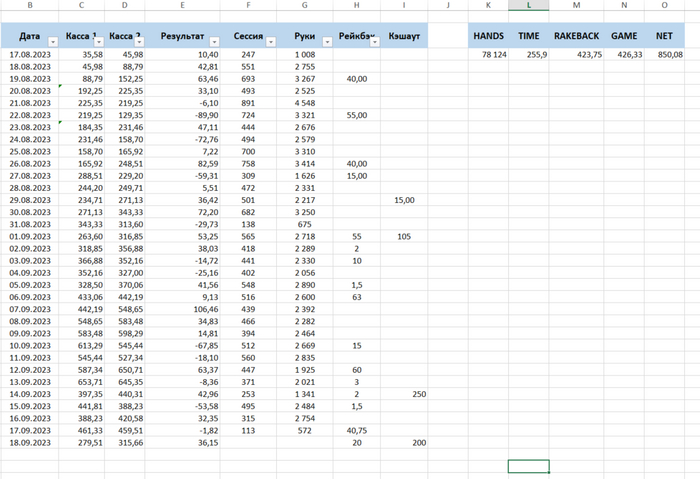The image size is (700, 479).
Task: Click hands cell 1 008
Action: (x=304, y=54)
